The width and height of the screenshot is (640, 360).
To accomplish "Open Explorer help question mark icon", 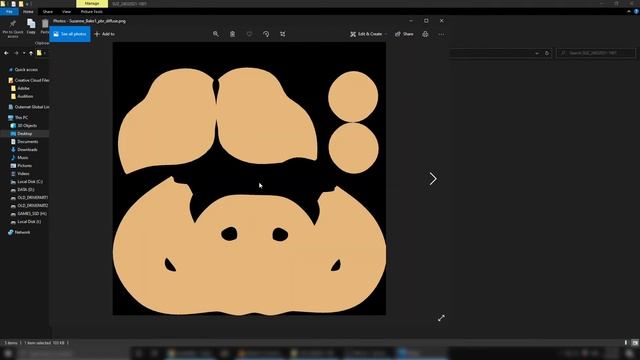I will point(636,12).
